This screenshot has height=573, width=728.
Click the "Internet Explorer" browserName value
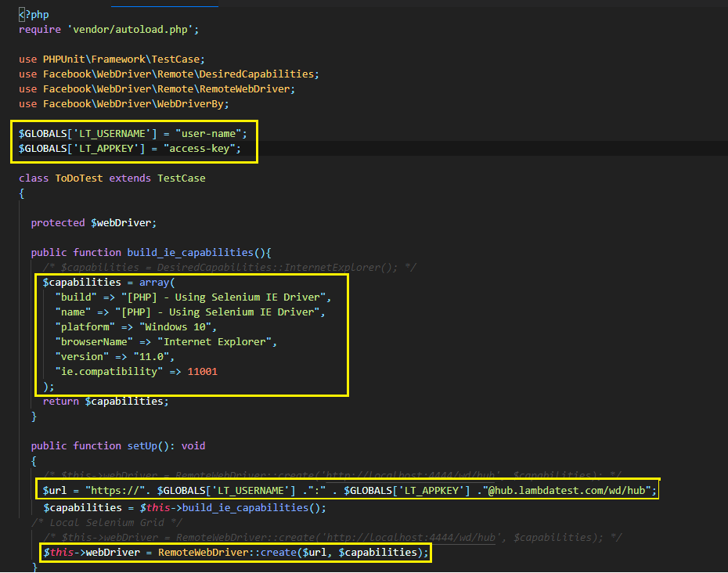pos(218,342)
